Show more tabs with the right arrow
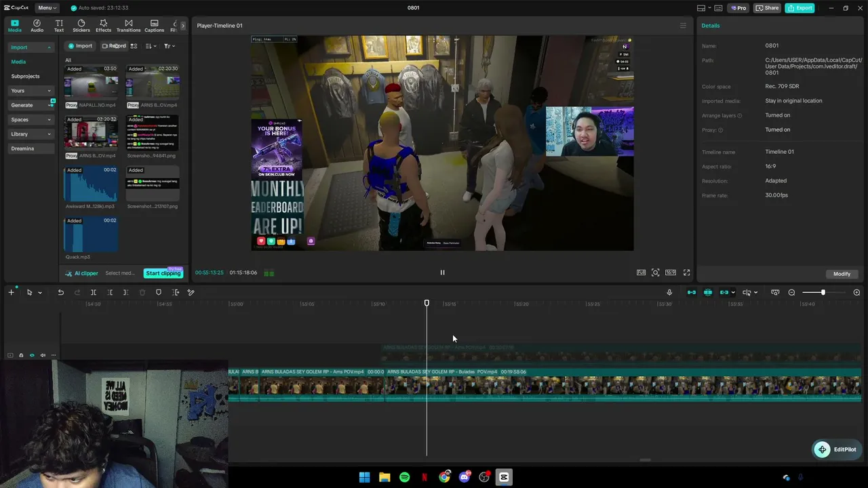 coord(182,26)
